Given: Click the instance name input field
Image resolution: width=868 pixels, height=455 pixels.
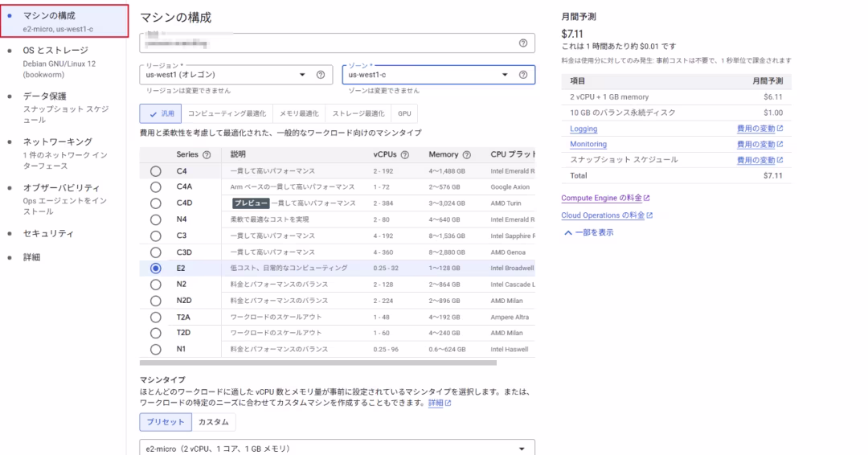Looking at the screenshot, I should [337, 43].
